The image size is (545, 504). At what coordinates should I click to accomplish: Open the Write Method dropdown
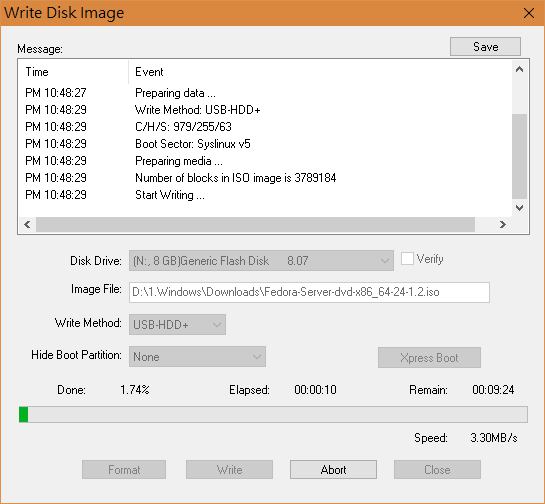(177, 325)
